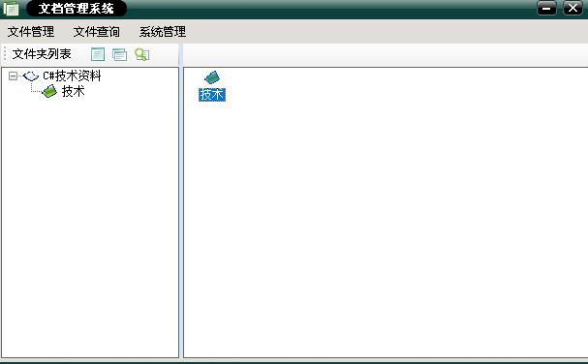Click the toolbar drag handle grip
The image size is (588, 364).
click(5, 54)
